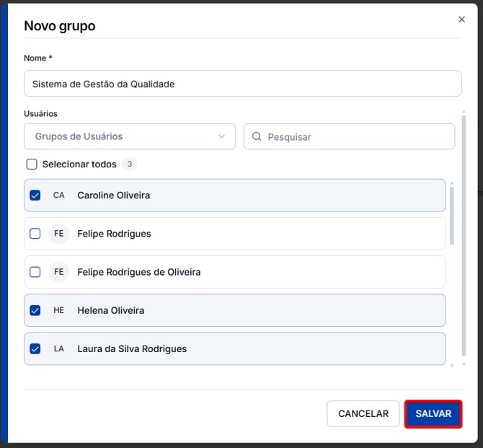Click the Selecionar todos label
The height and width of the screenshot is (448, 483).
click(79, 164)
